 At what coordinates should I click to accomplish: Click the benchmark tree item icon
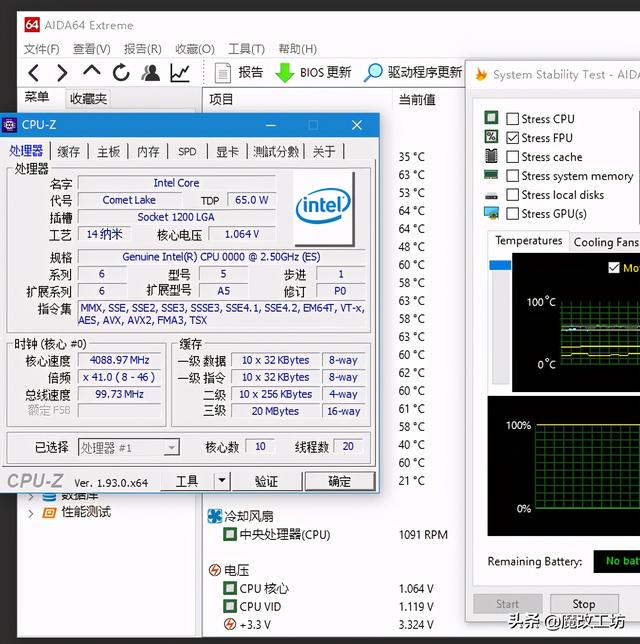coord(49,513)
